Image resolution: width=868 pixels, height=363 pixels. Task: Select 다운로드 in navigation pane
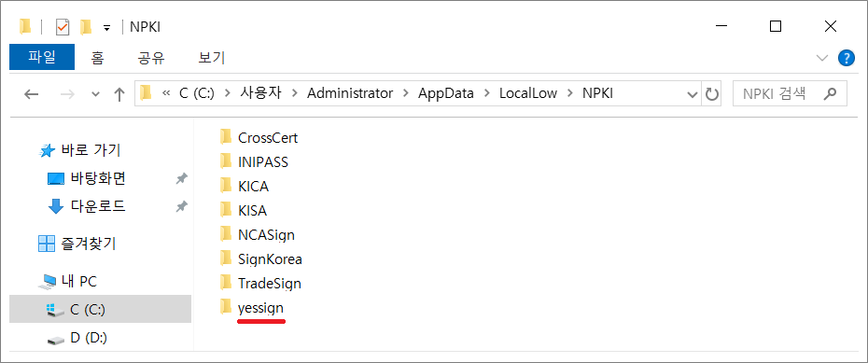pyautogui.click(x=87, y=206)
